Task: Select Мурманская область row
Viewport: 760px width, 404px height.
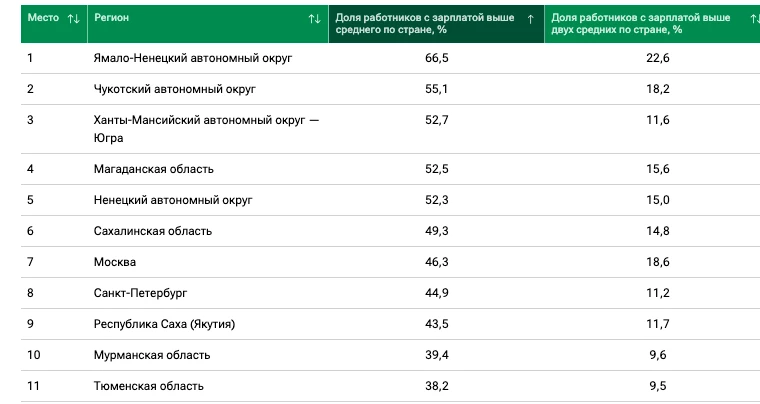Action: click(x=390, y=355)
